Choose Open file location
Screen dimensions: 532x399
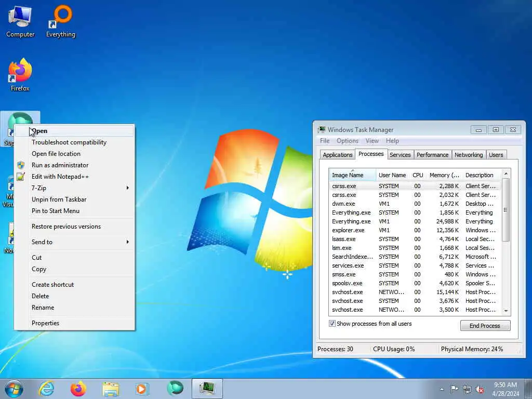(x=74, y=154)
